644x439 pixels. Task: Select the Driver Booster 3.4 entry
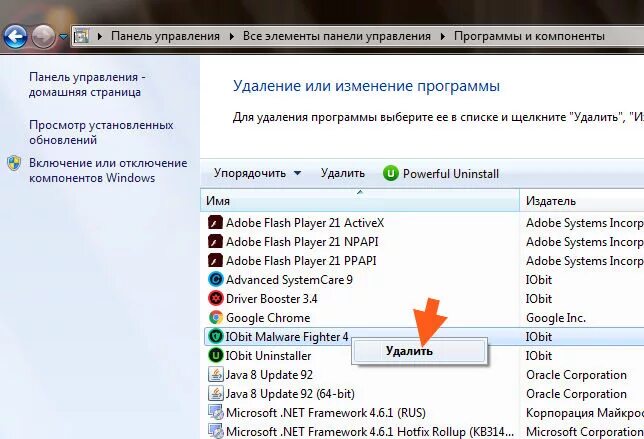point(271,299)
